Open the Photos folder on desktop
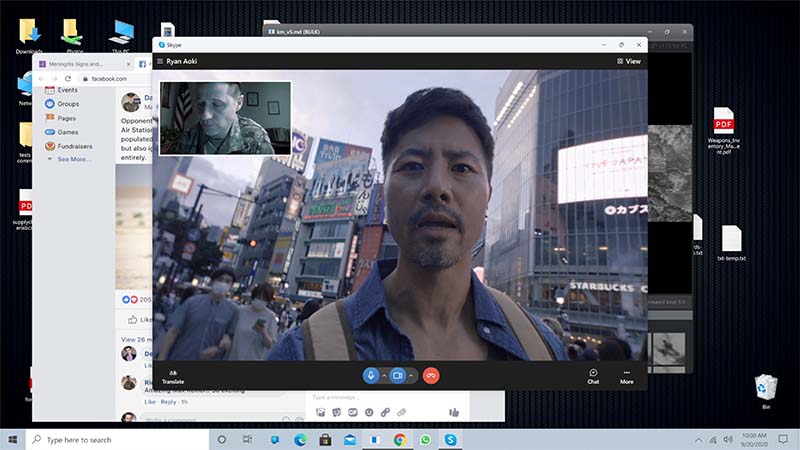This screenshot has height=450, width=800. click(74, 36)
